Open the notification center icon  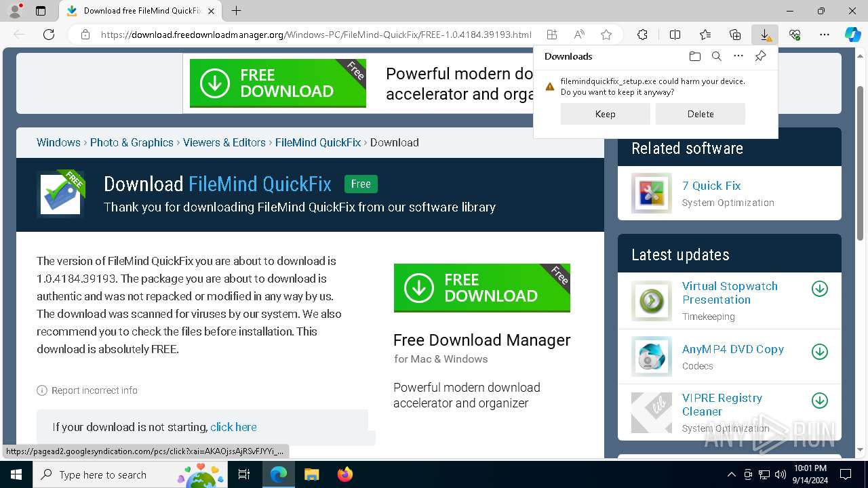(x=846, y=474)
